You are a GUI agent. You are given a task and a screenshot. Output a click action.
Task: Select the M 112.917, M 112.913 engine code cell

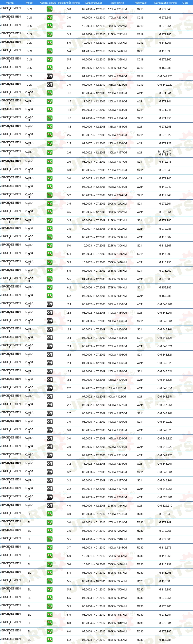point(165,153)
